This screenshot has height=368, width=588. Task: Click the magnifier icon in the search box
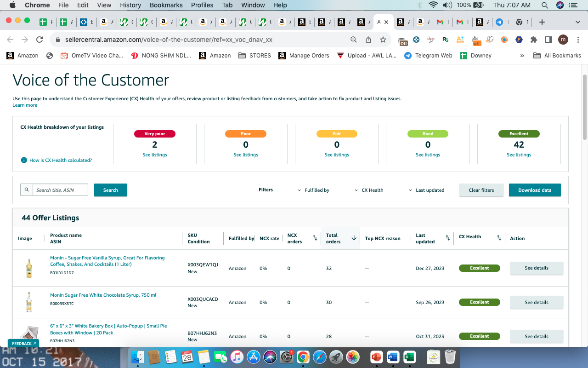(x=27, y=190)
